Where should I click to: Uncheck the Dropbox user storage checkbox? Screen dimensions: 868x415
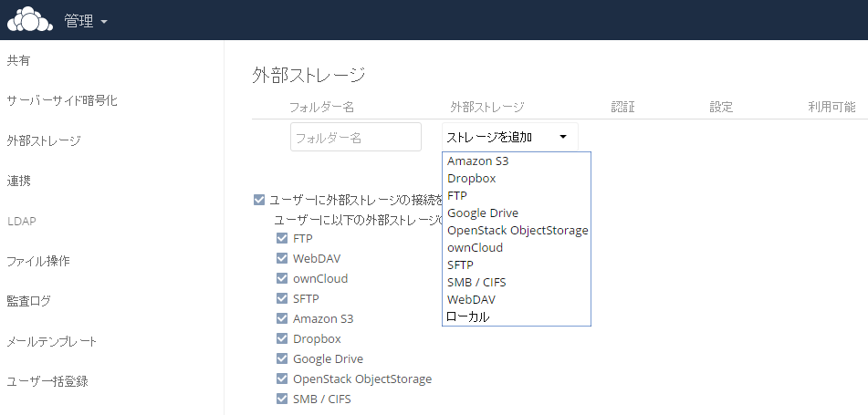282,338
